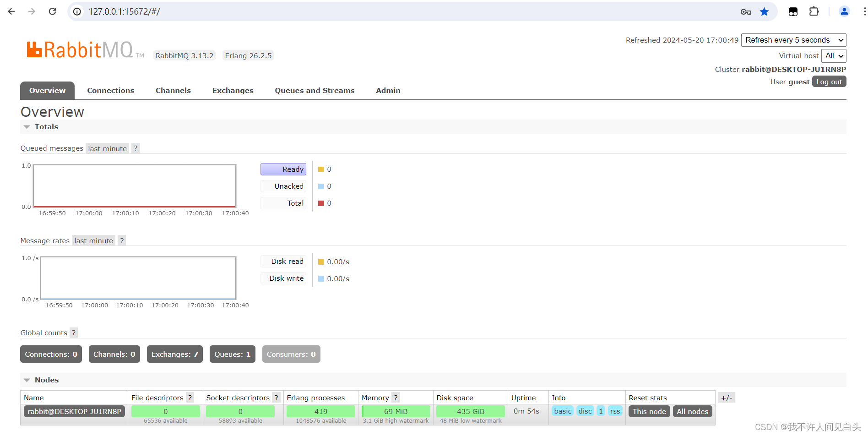Open help for Message rates
The height and width of the screenshot is (436, 868).
(122, 240)
